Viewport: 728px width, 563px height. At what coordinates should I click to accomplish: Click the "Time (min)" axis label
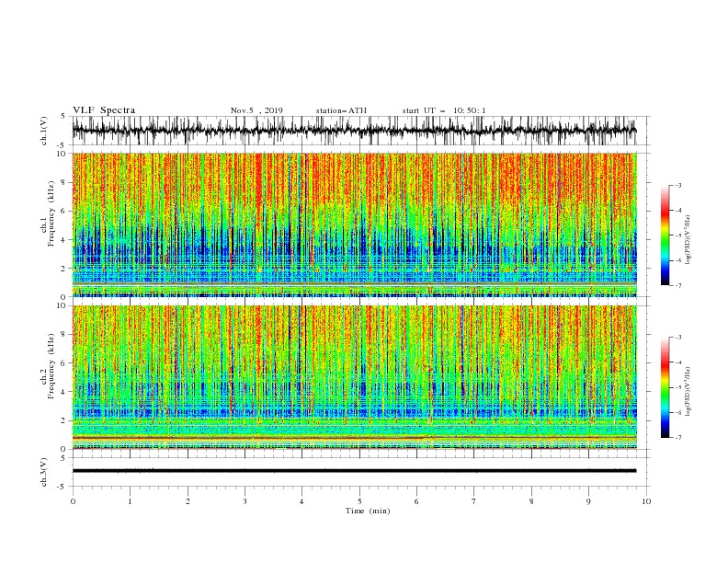coord(368,511)
